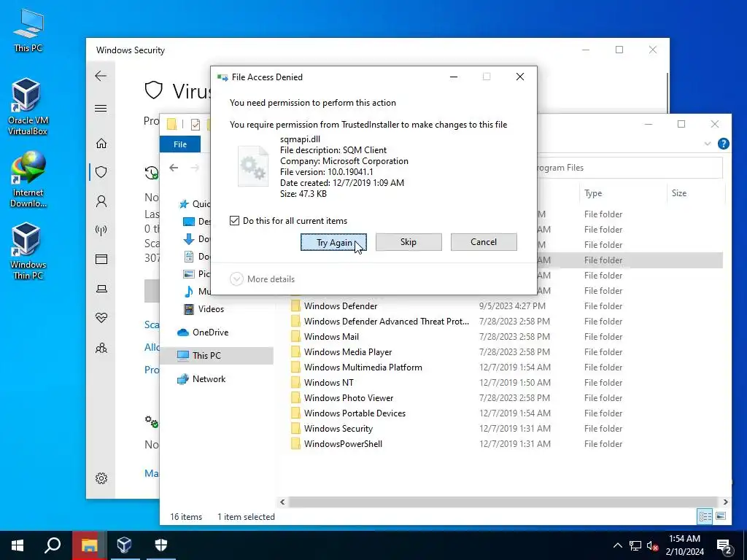Select This PC in navigation pane
Screen dimensions: 747x560
click(x=217, y=356)
